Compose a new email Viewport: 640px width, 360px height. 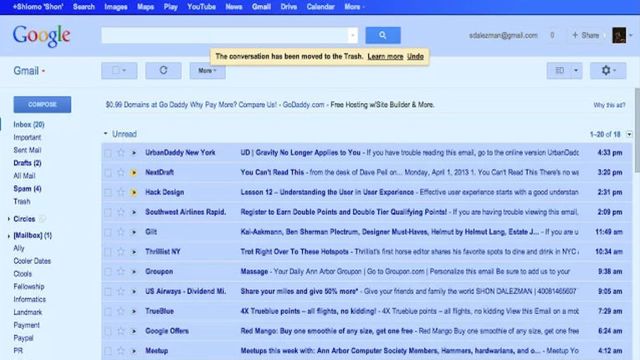tap(42, 104)
